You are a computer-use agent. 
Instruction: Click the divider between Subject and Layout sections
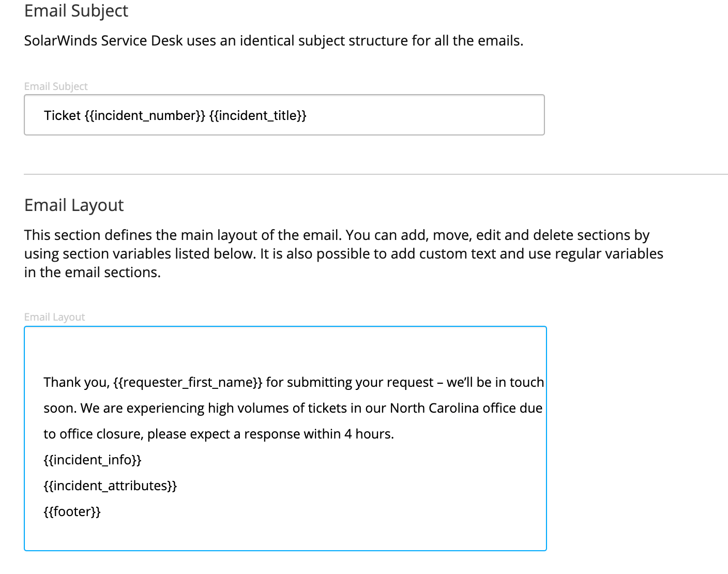coord(362,175)
